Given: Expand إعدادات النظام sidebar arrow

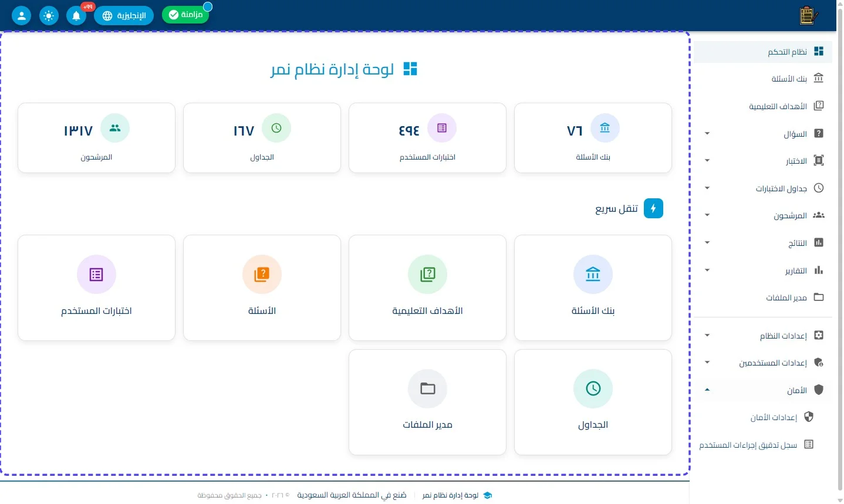Looking at the screenshot, I should click(x=707, y=336).
